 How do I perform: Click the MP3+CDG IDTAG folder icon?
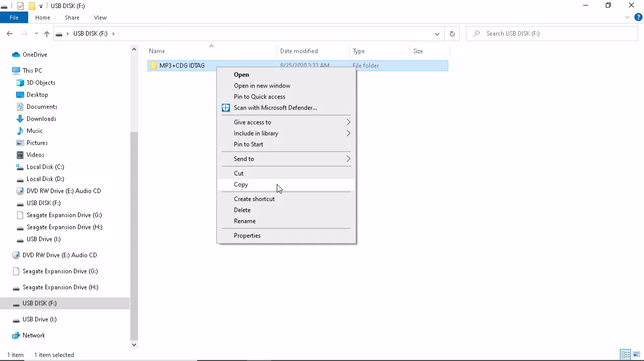[x=153, y=65]
